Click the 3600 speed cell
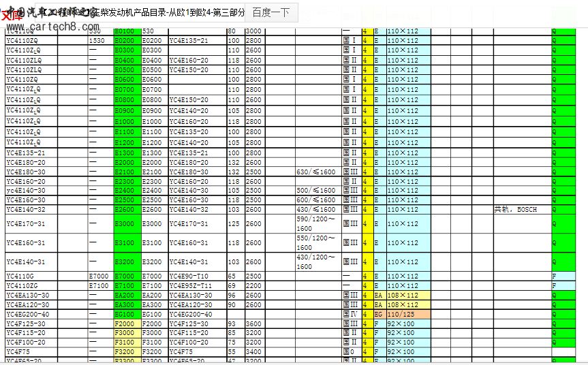The image size is (588, 365). [x=255, y=323]
